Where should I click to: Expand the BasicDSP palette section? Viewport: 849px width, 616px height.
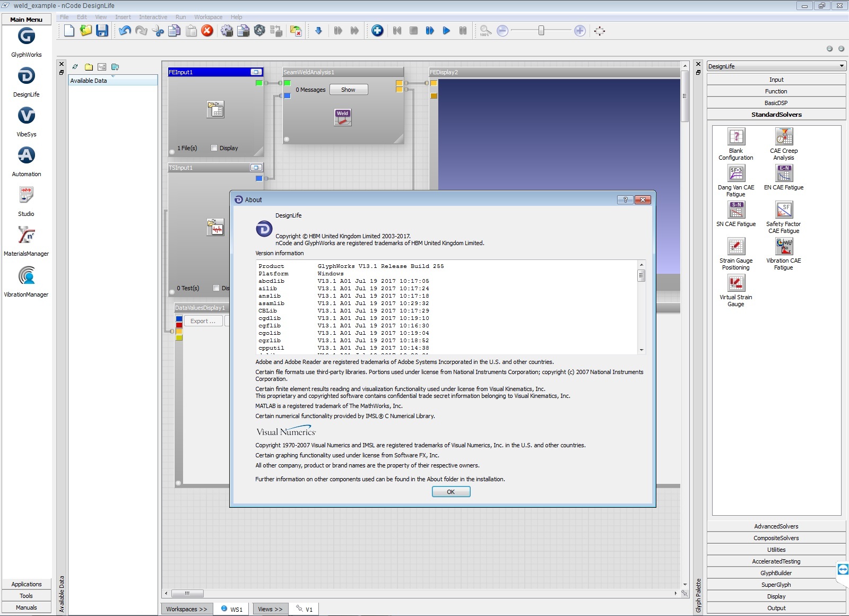pyautogui.click(x=776, y=103)
